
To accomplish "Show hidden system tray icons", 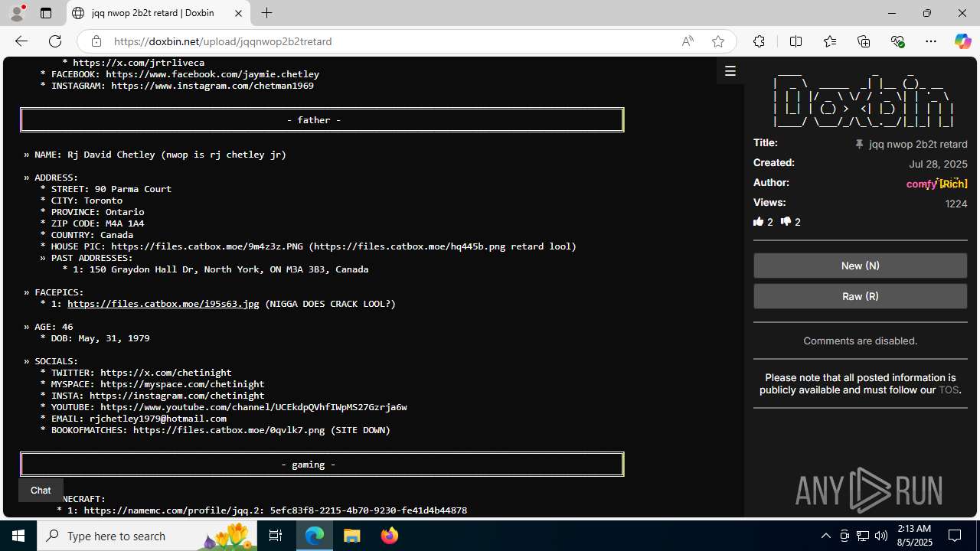I will (825, 536).
